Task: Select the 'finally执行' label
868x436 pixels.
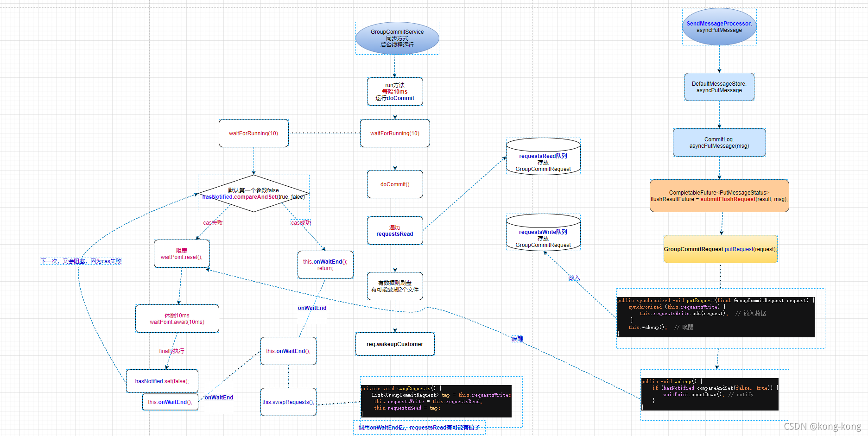Action: [x=171, y=351]
